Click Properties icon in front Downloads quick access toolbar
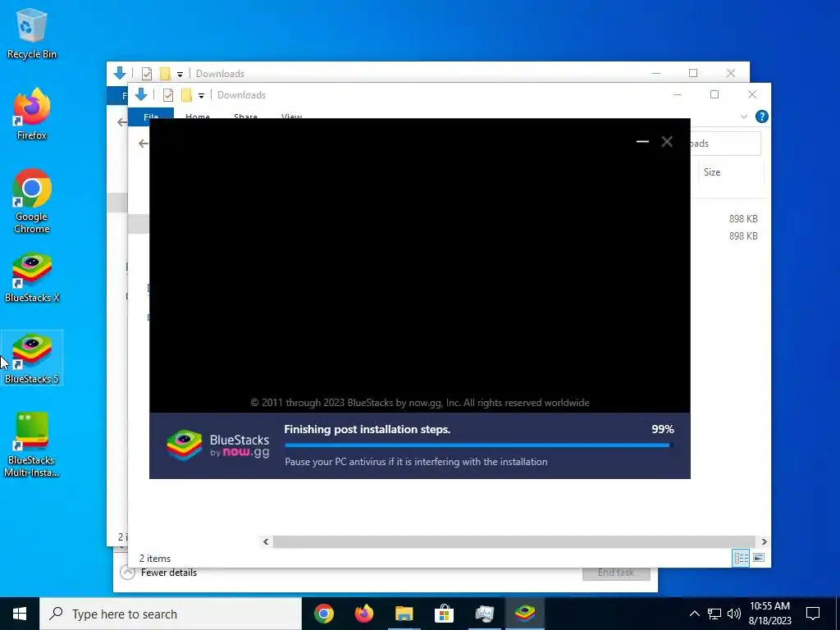The image size is (840, 630). (167, 95)
